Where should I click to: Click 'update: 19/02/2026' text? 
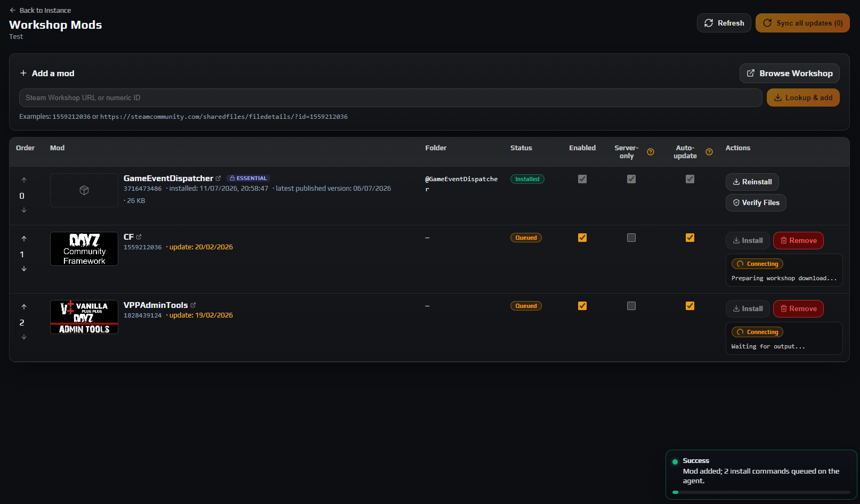[x=201, y=315]
